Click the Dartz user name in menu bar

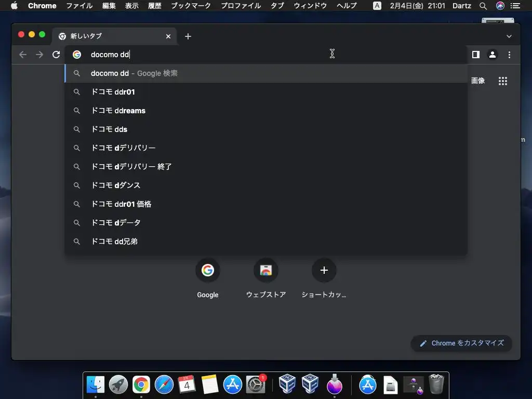(x=462, y=6)
